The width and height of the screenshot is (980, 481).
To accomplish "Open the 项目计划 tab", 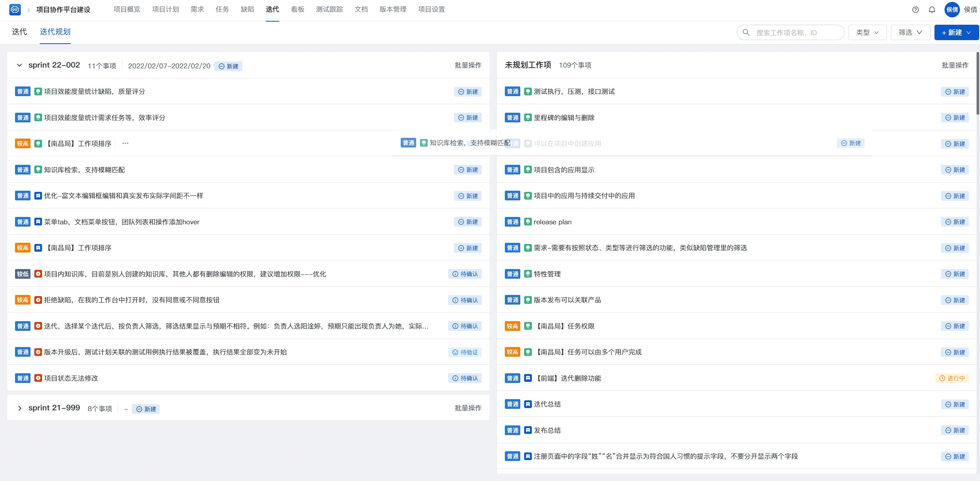I will pos(165,9).
